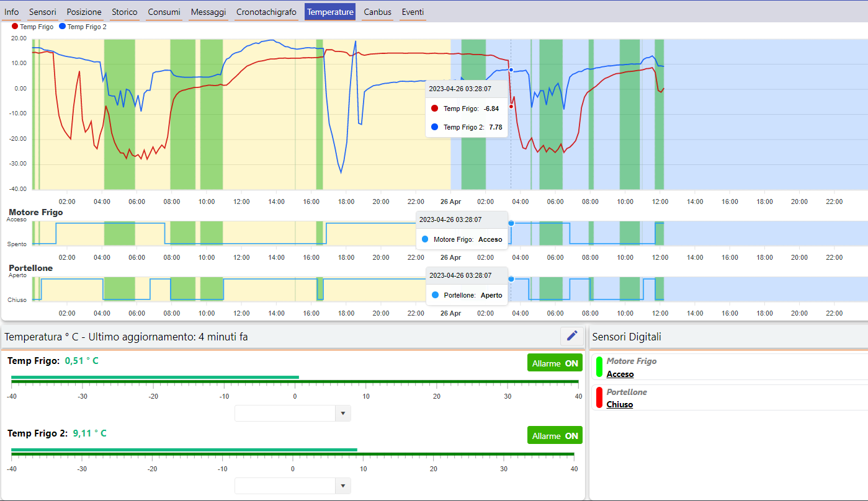This screenshot has height=501, width=868.
Task: Go to the Storico tab
Action: 125,12
